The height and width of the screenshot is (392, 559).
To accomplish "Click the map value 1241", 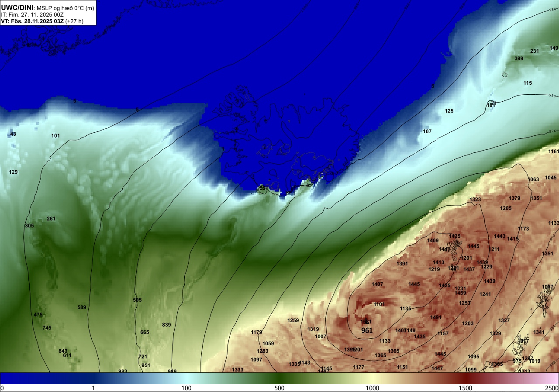I will (x=485, y=294).
